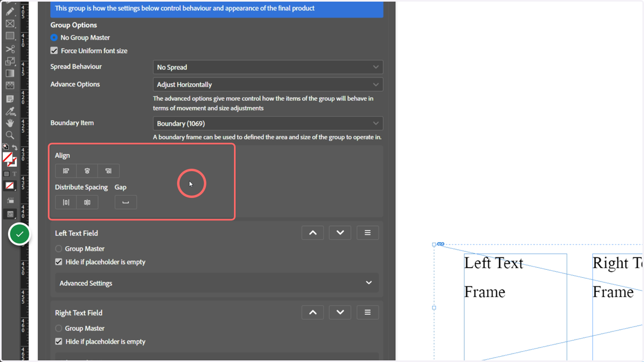Click the chain link icon on frame
The height and width of the screenshot is (362, 644).
(441, 244)
